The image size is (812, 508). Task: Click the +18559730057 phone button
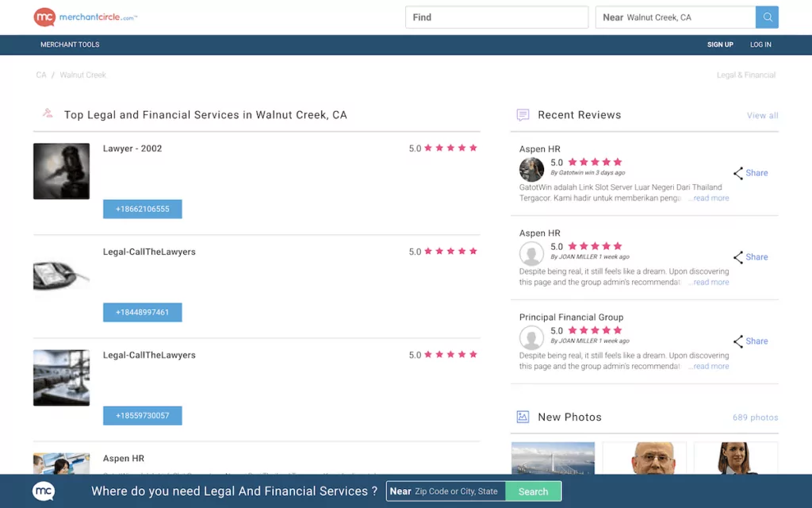coord(143,415)
